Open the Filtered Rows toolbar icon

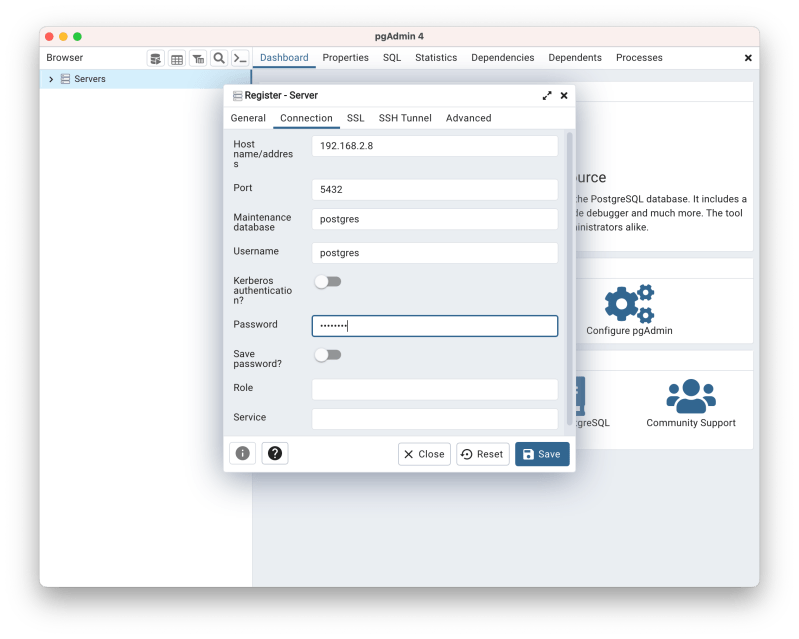[x=198, y=59]
